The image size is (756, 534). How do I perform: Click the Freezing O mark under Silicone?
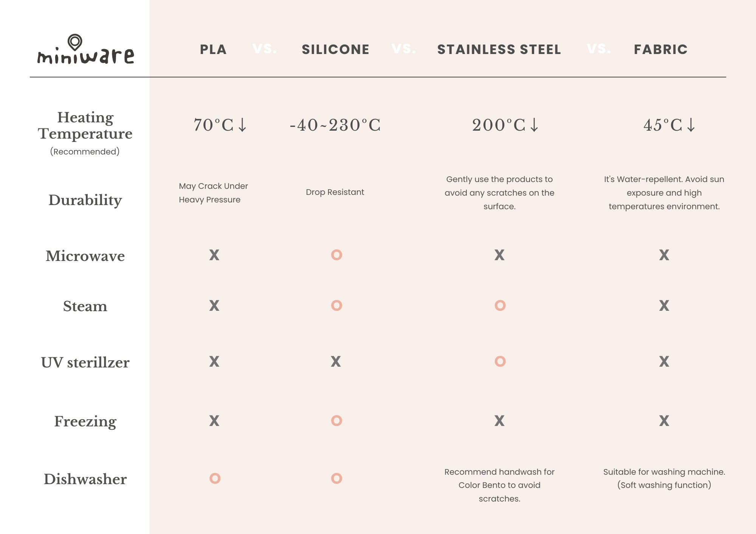336,421
